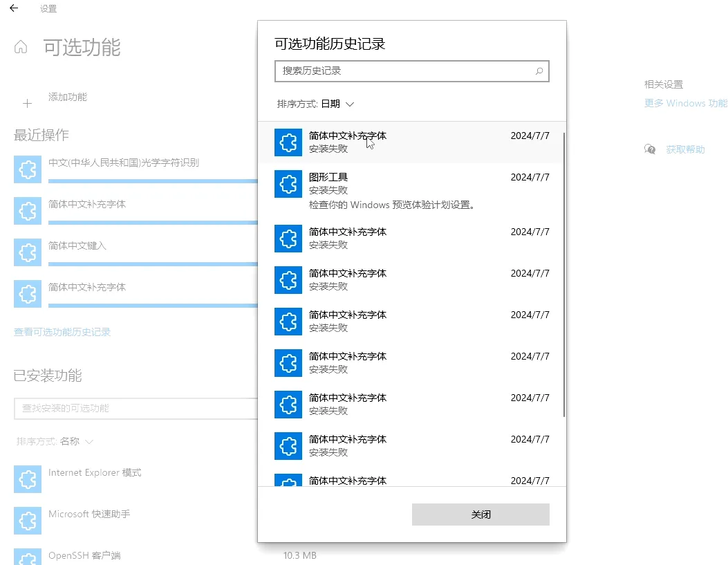Click the 图形工具 feature icon
The image size is (728, 565).
tap(288, 184)
